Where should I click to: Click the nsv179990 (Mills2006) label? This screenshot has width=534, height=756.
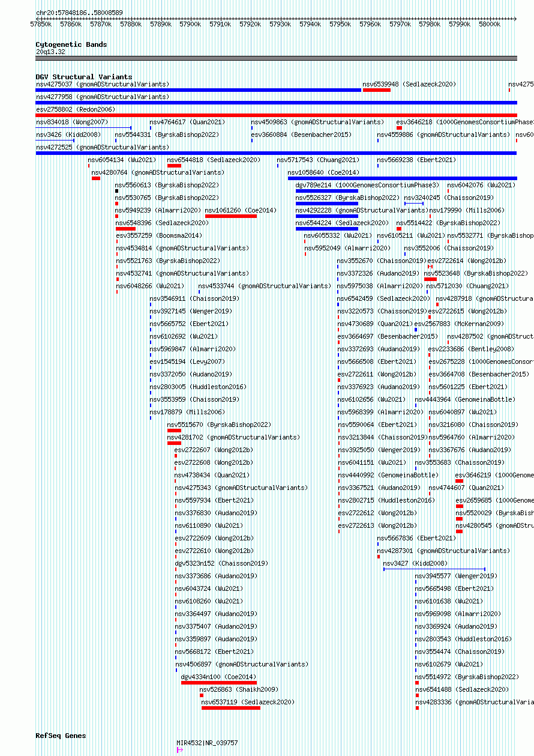pos(467,210)
